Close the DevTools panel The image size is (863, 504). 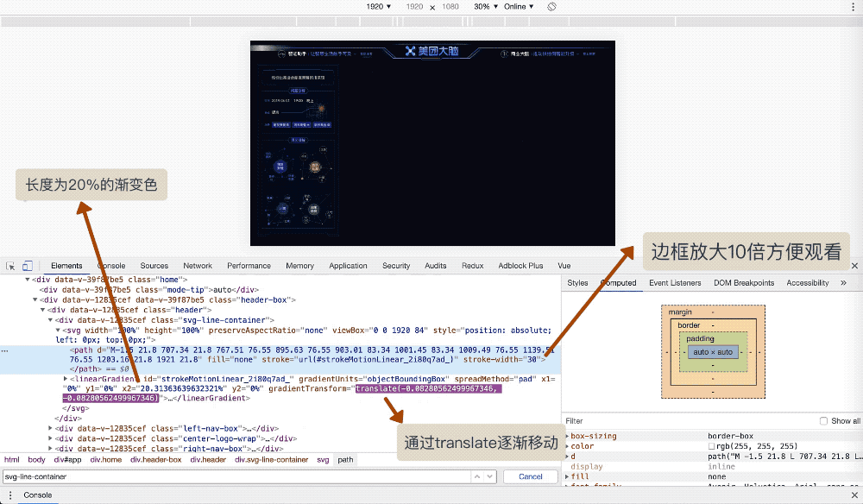point(854,266)
